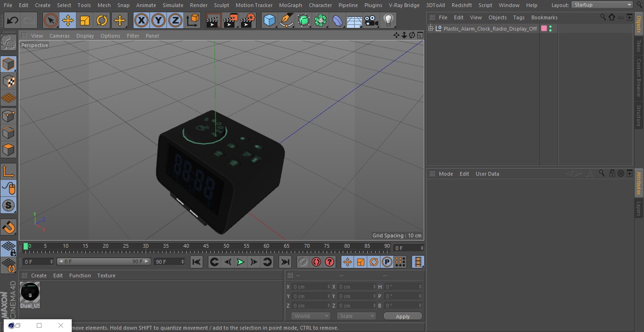Open the World coordinate dropdown
644x332 pixels.
point(310,316)
